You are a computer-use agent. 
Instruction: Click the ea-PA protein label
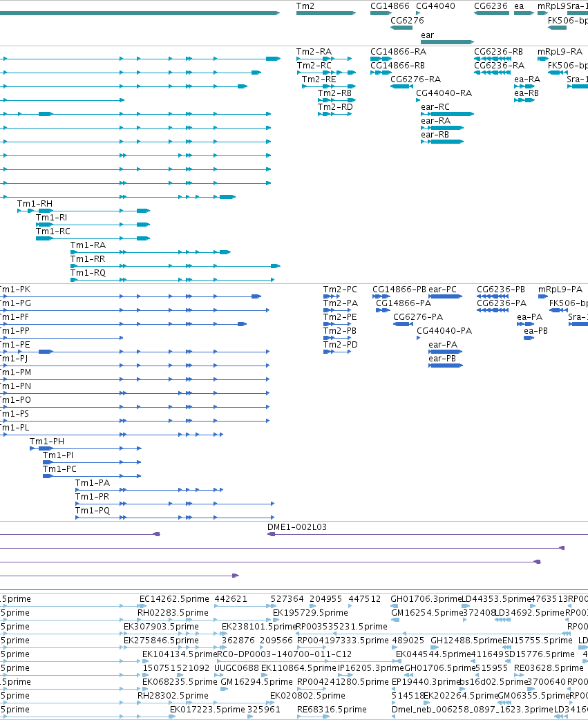530,317
